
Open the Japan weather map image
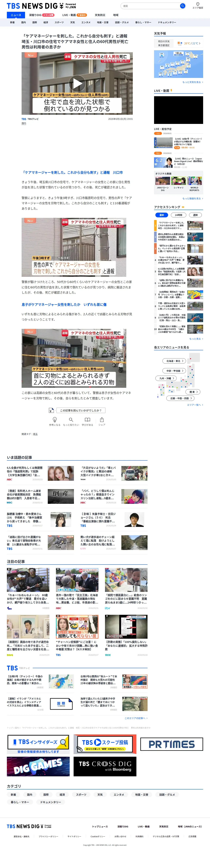click(x=178, y=64)
